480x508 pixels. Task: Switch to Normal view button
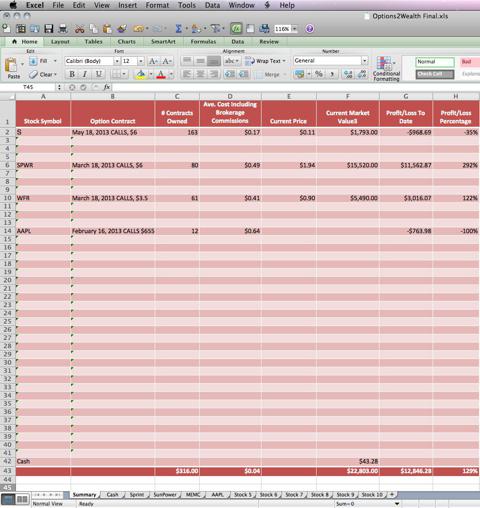(x=9, y=499)
